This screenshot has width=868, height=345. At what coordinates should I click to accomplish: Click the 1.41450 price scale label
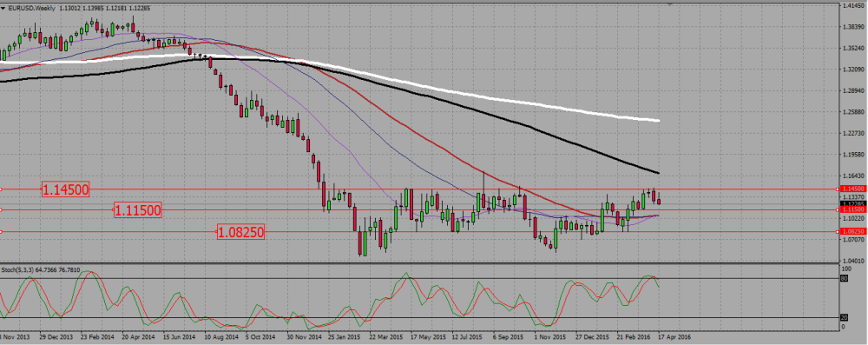tap(852, 5)
